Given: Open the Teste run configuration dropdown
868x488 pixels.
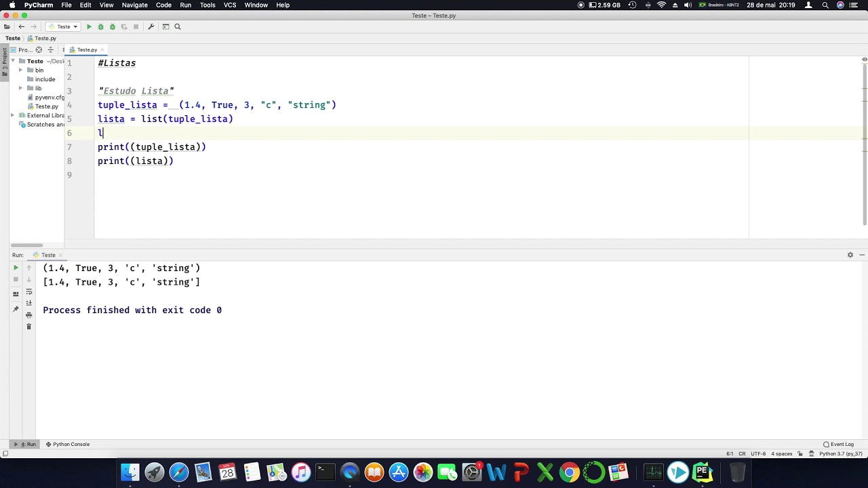Looking at the screenshot, I should (x=63, y=26).
